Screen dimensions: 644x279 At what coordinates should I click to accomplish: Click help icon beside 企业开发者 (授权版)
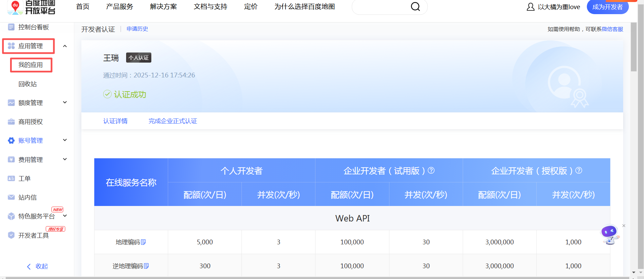click(579, 171)
